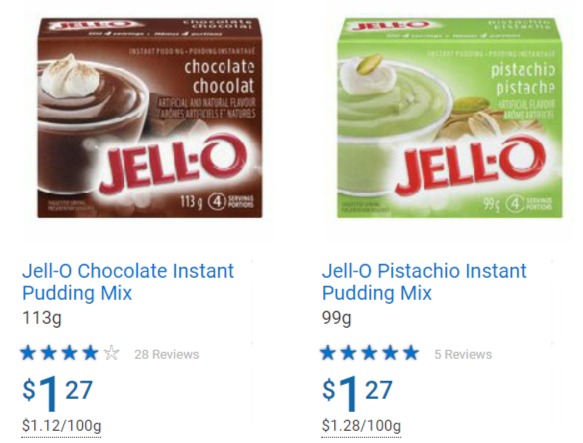Click the $1.27 chocolate pudding price
The height and width of the screenshot is (443, 583).
tap(57, 392)
